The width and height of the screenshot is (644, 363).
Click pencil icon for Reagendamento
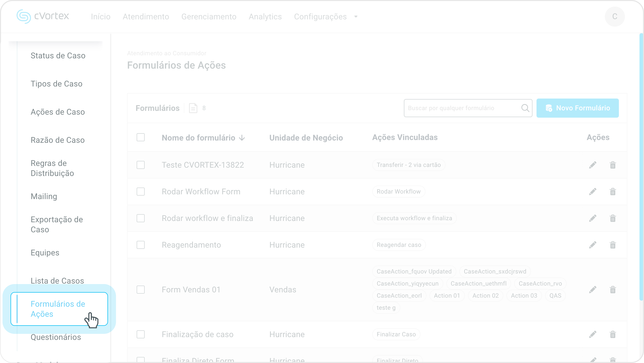[x=593, y=245]
